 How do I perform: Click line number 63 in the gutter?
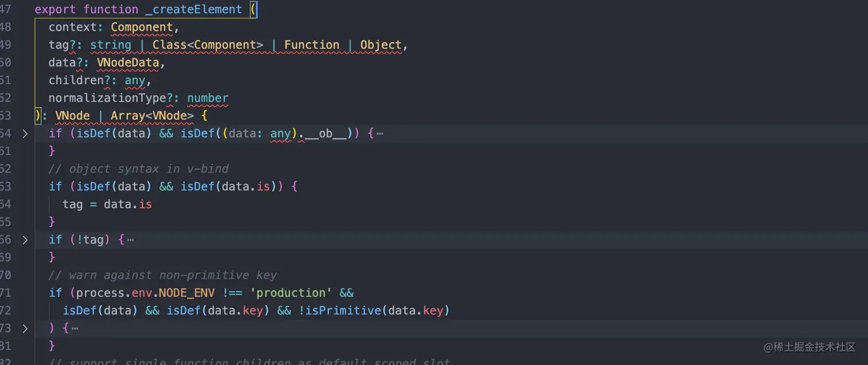[6, 187]
